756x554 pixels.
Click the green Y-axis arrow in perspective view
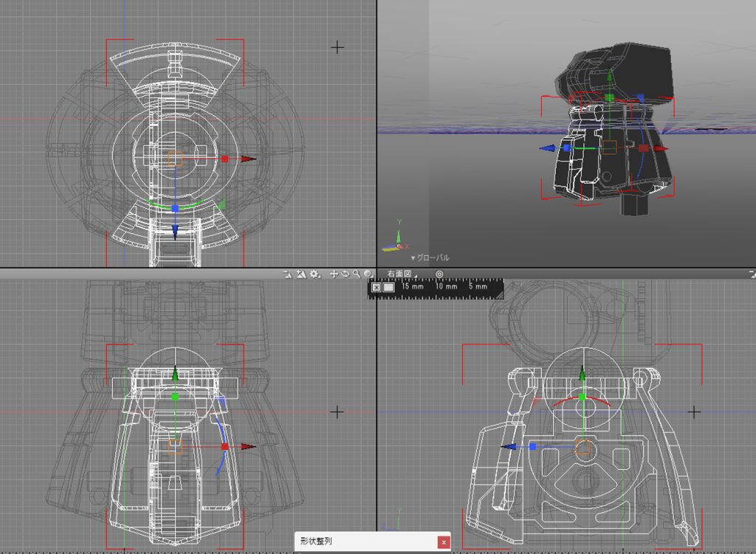pyautogui.click(x=609, y=77)
